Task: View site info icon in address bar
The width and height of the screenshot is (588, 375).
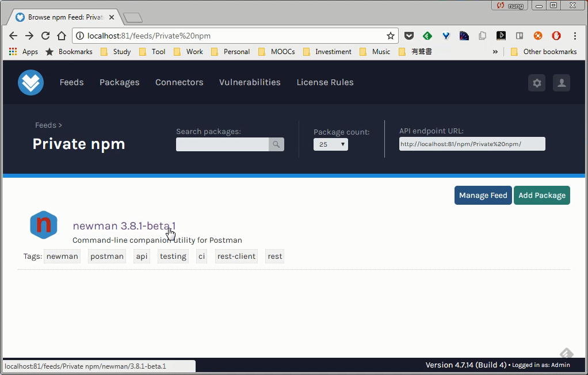Action: (x=80, y=36)
